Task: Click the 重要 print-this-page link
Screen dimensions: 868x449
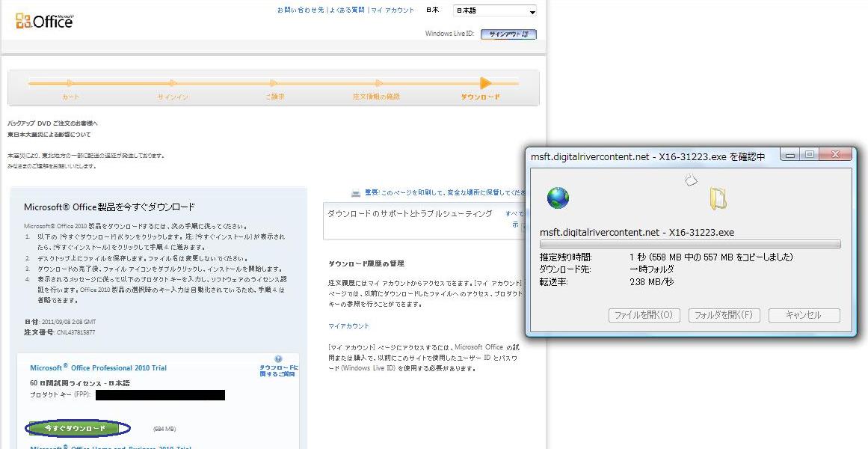Action: click(445, 193)
